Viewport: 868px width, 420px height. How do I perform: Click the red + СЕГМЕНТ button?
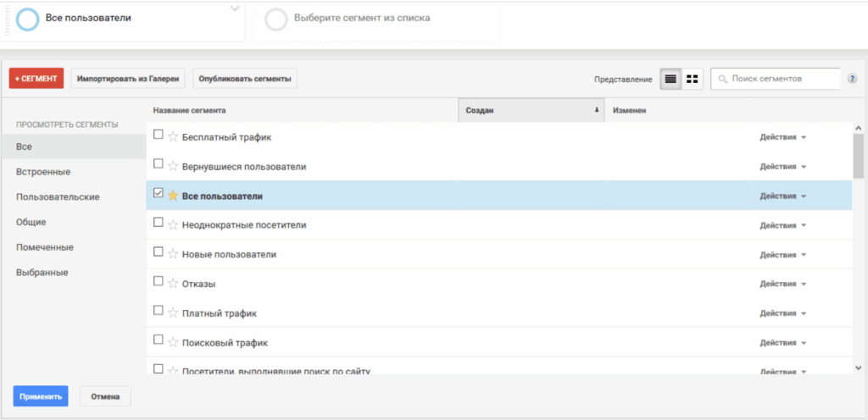tap(36, 79)
